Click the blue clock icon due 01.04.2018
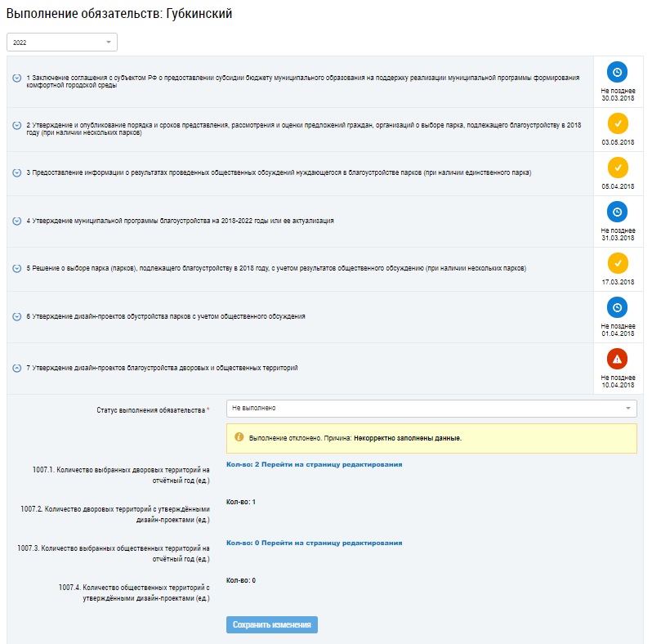 click(617, 307)
